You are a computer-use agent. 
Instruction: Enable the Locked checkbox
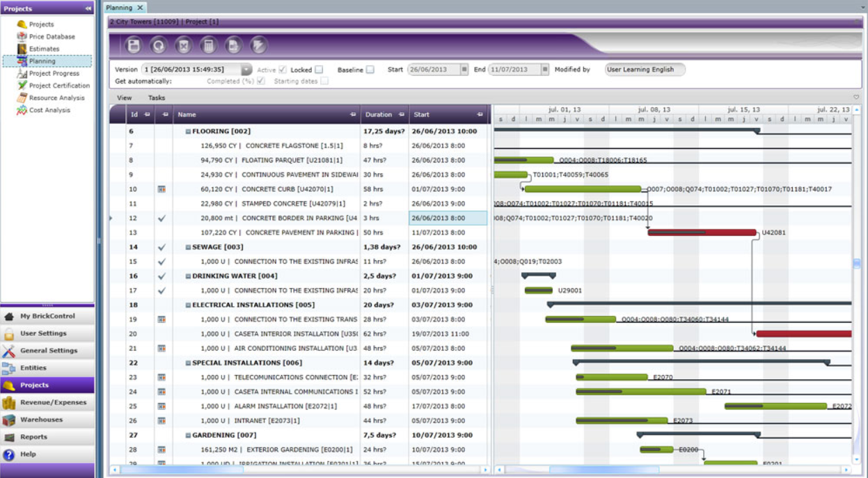coord(319,70)
